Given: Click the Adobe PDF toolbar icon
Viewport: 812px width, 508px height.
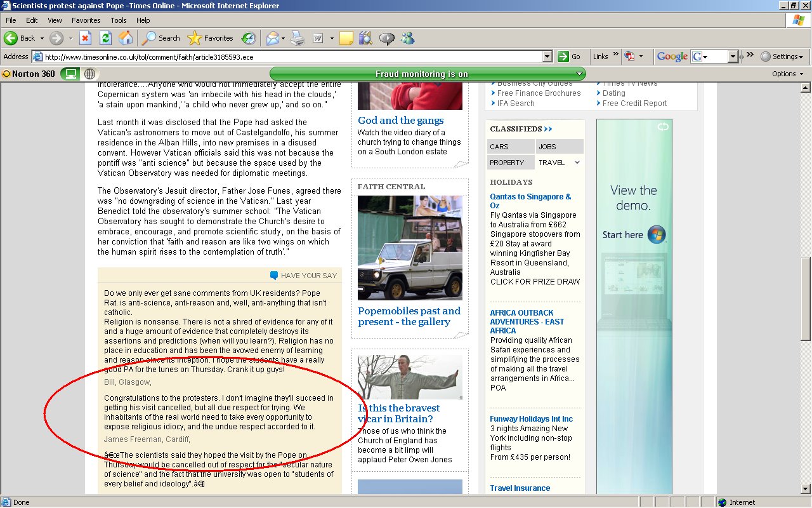Looking at the screenshot, I should click(x=629, y=57).
